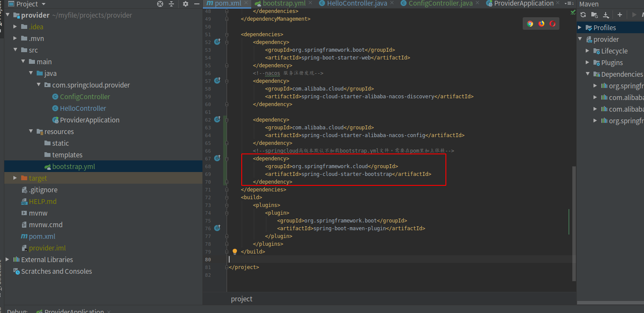Select the .gitignore file
The height and width of the screenshot is (313, 644).
43,190
